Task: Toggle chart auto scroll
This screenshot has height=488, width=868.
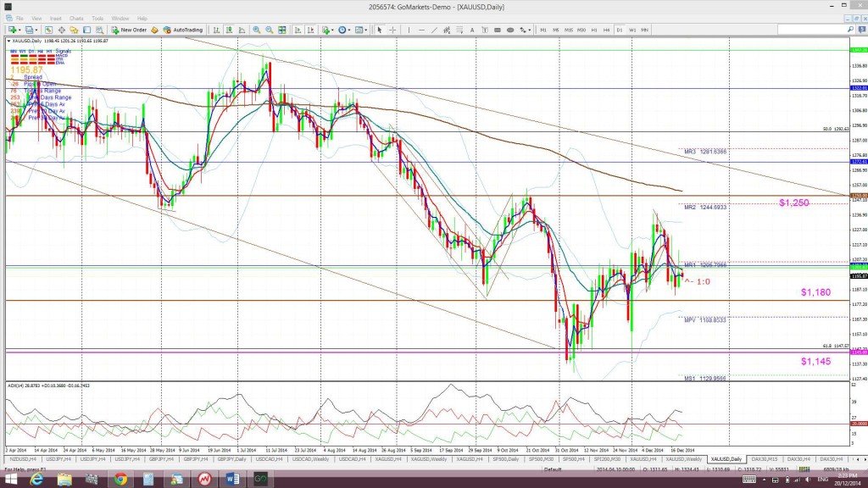Action: click(x=298, y=30)
